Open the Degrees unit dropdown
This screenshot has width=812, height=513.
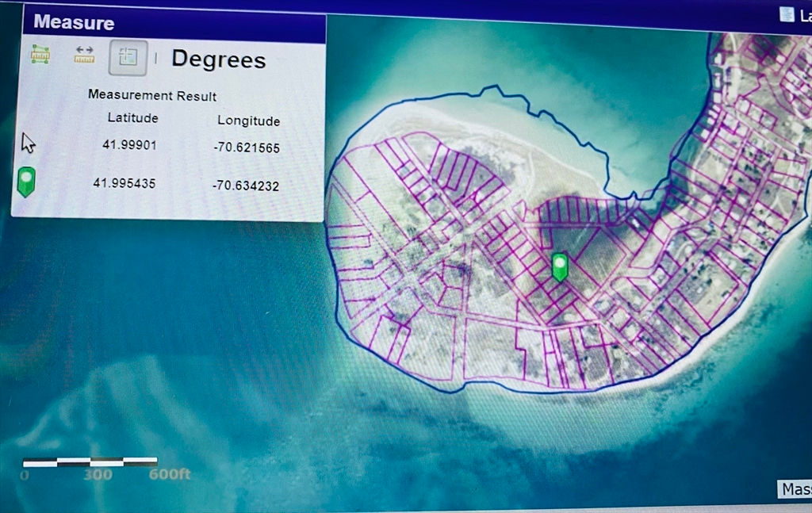(x=219, y=59)
